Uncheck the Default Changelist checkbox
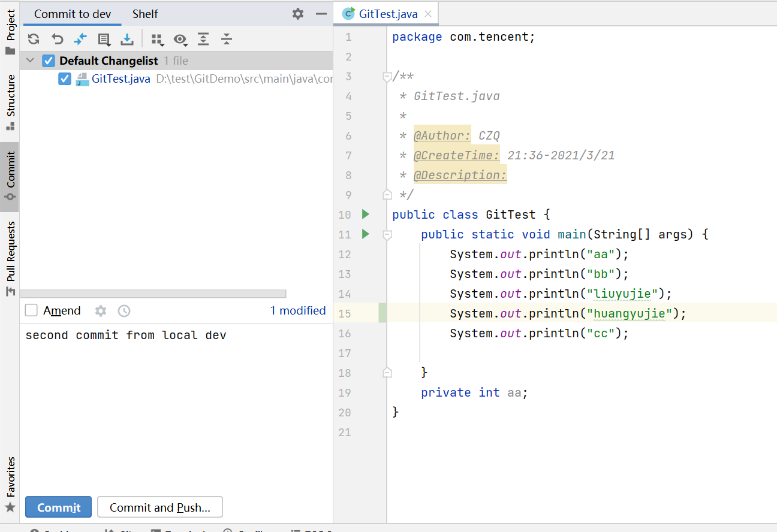The height and width of the screenshot is (532, 777). (49, 61)
